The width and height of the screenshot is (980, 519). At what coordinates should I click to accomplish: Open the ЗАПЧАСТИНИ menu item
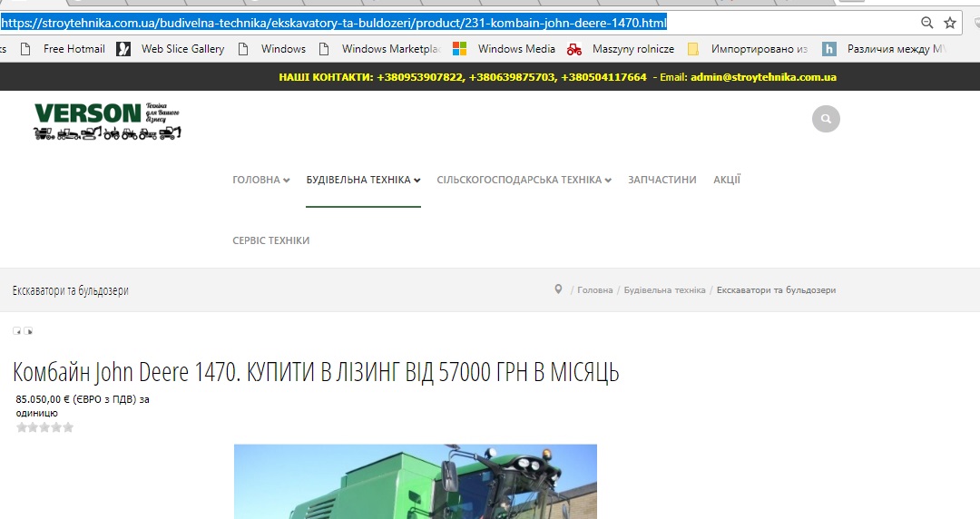point(661,180)
